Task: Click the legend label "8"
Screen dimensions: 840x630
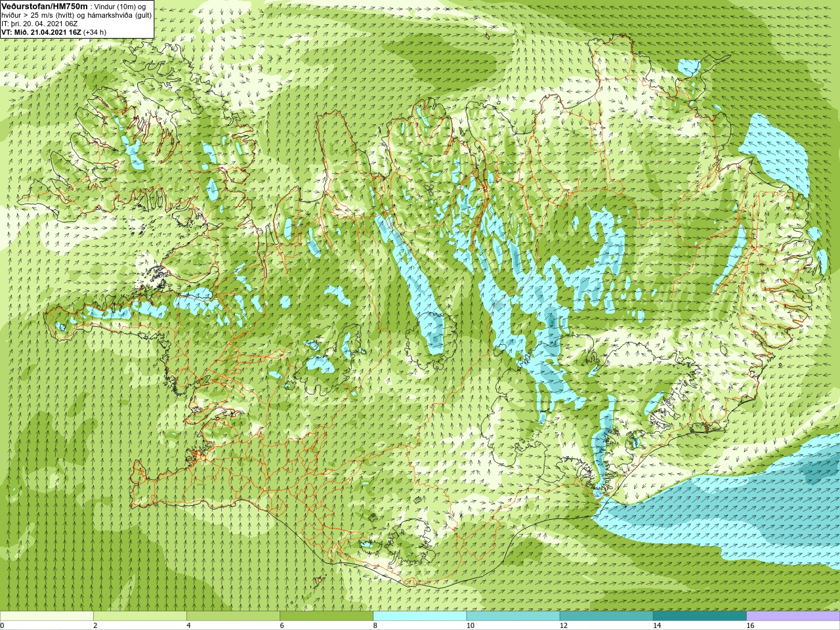Action: [x=375, y=625]
